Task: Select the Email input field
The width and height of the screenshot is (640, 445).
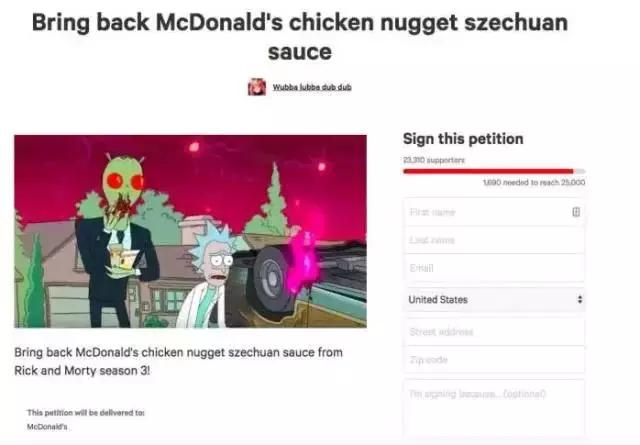Action: coord(494,268)
